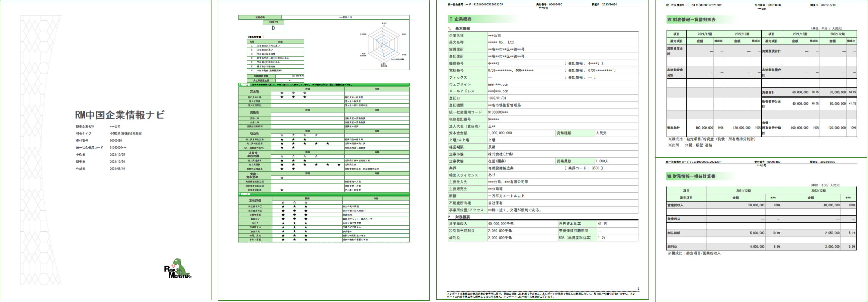Open the www.***.com website link
This screenshot has height=302, width=868.
498,85
